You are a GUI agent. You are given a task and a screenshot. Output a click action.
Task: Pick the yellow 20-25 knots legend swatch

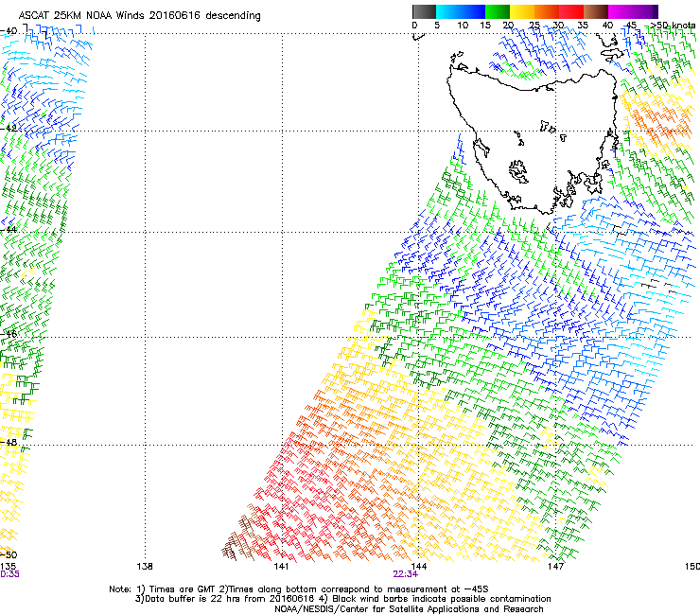point(522,11)
